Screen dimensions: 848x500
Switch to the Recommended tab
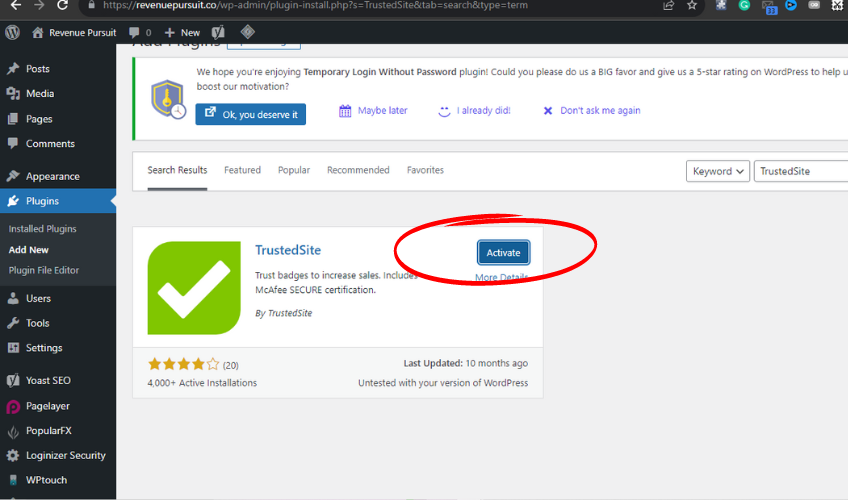coord(358,170)
